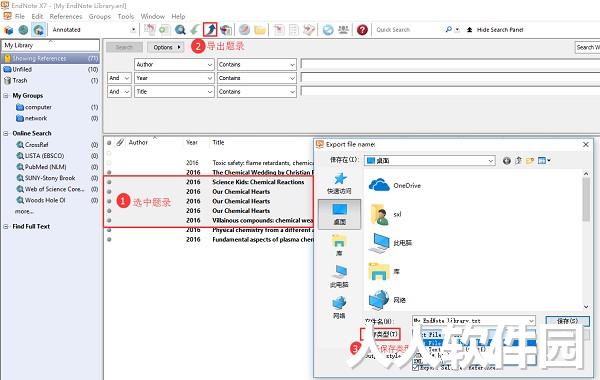
Task: Click the Open File folder toolbar icon
Action: pyautogui.click(x=260, y=29)
